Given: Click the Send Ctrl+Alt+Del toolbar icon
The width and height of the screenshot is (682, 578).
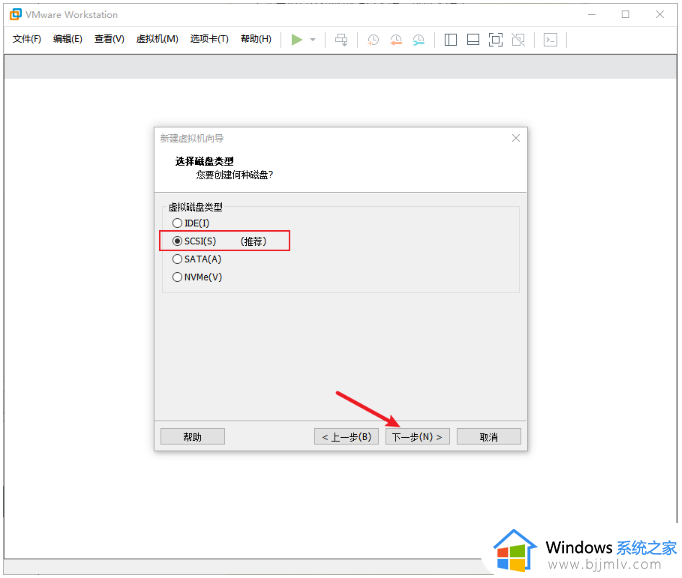Looking at the screenshot, I should point(341,40).
